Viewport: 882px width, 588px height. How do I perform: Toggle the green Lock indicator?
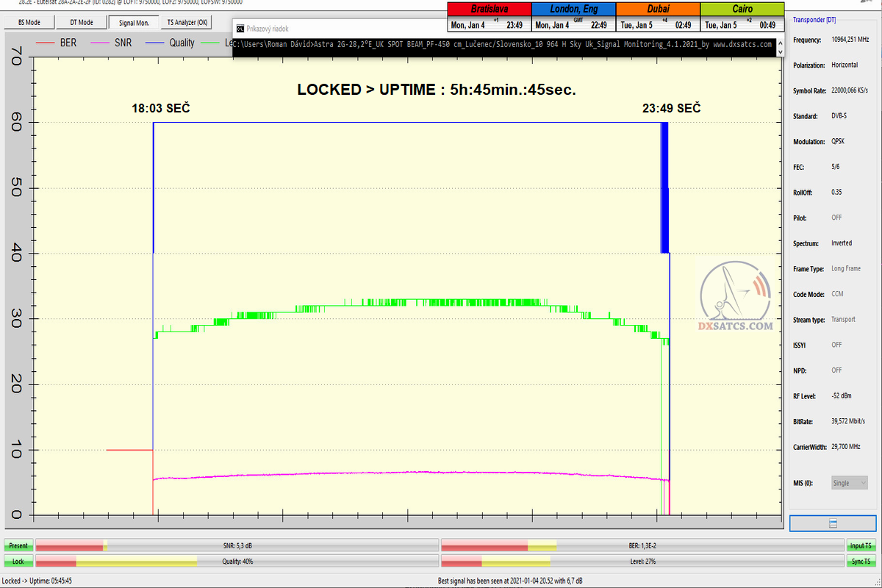tap(18, 561)
